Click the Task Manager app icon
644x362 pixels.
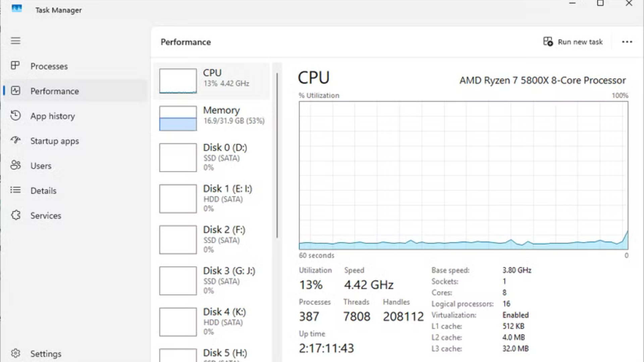click(16, 9)
